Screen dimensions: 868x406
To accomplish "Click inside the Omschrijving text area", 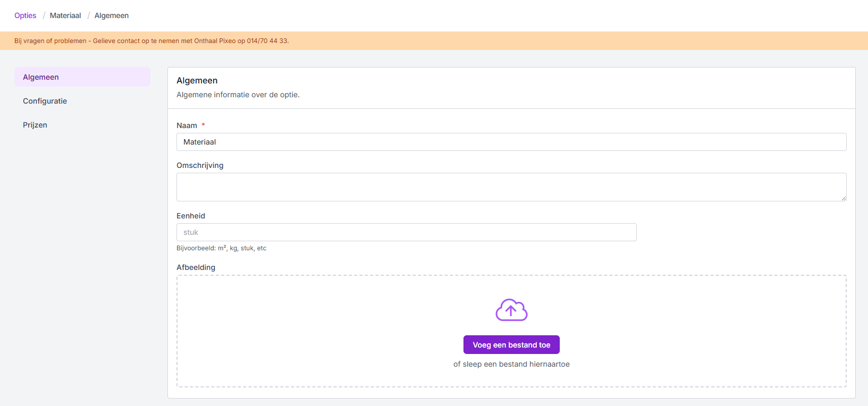I will pyautogui.click(x=511, y=187).
